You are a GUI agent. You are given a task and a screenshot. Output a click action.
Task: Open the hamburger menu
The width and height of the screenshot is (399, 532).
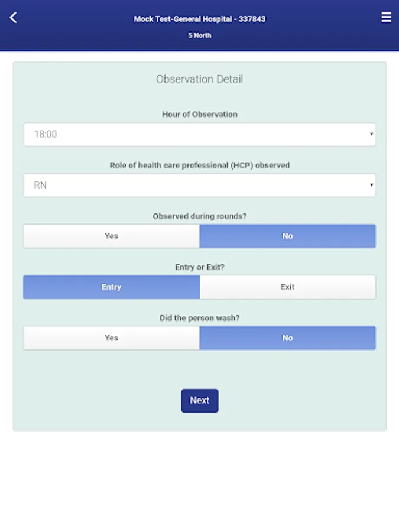coord(386,17)
